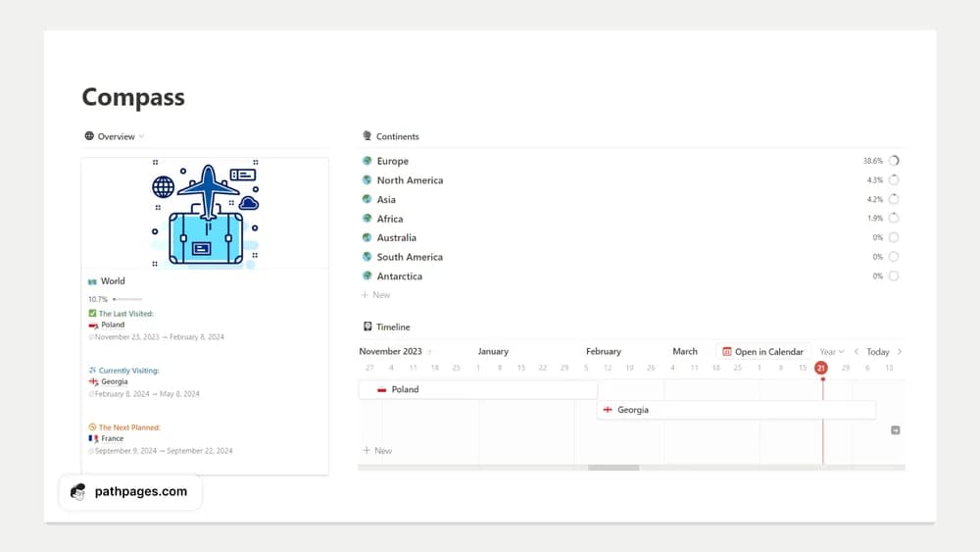Image resolution: width=980 pixels, height=552 pixels.
Task: Click the World map icon
Action: pyautogui.click(x=92, y=281)
